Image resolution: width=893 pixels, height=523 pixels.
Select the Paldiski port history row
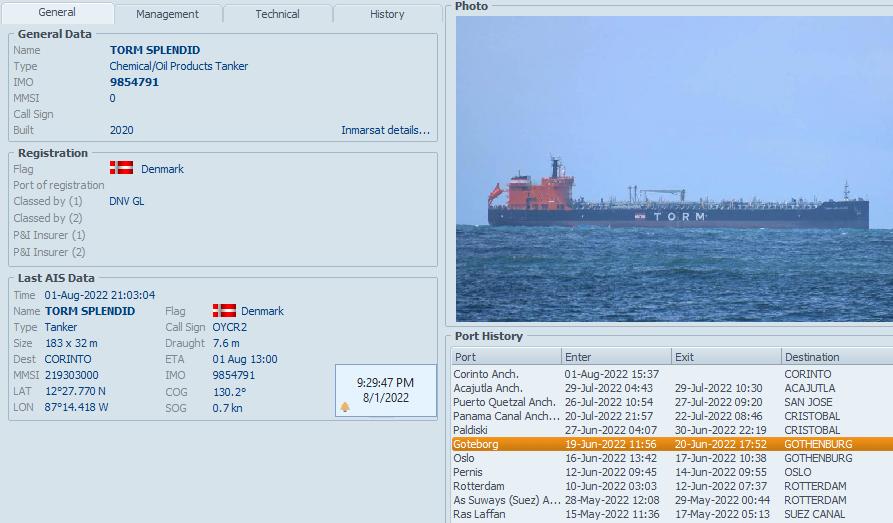pos(672,430)
